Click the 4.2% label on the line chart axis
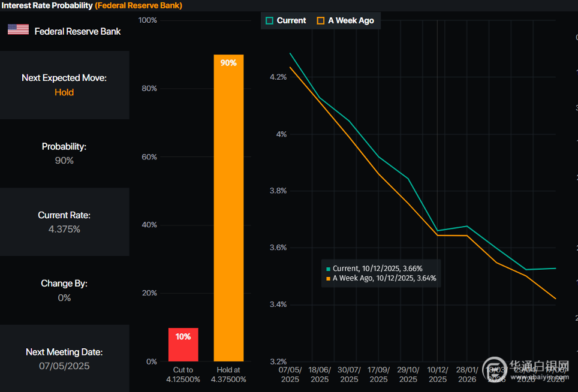The width and height of the screenshot is (578, 392). [x=278, y=77]
